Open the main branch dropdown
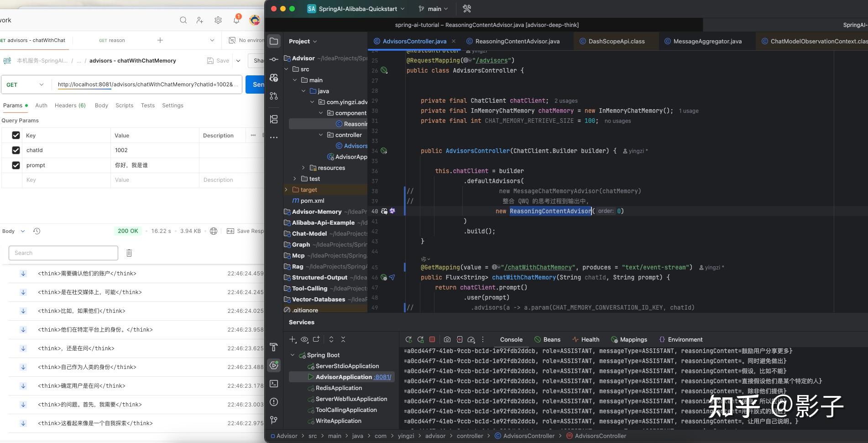868x443 pixels. (x=433, y=9)
